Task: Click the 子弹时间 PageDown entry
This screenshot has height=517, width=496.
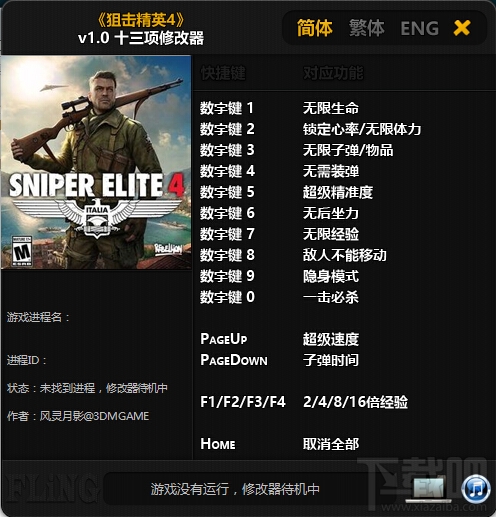Action: (331, 360)
